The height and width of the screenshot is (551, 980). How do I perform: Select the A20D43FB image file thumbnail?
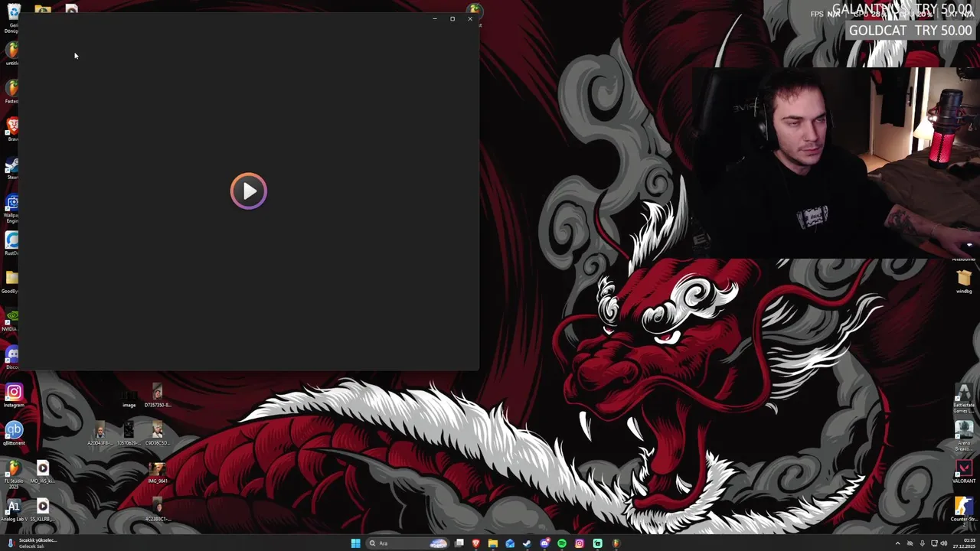pos(100,434)
